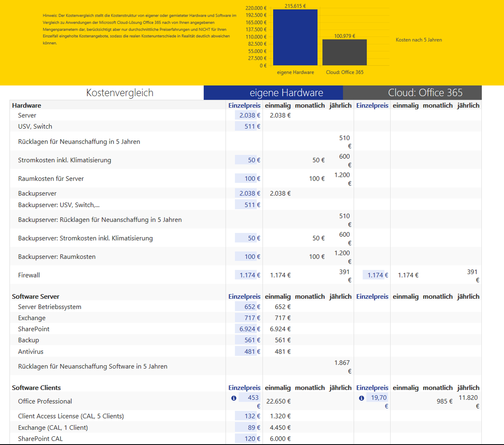Edit Office 365 Einzelpreis 19,70 field
504x445 pixels.
[x=377, y=398]
